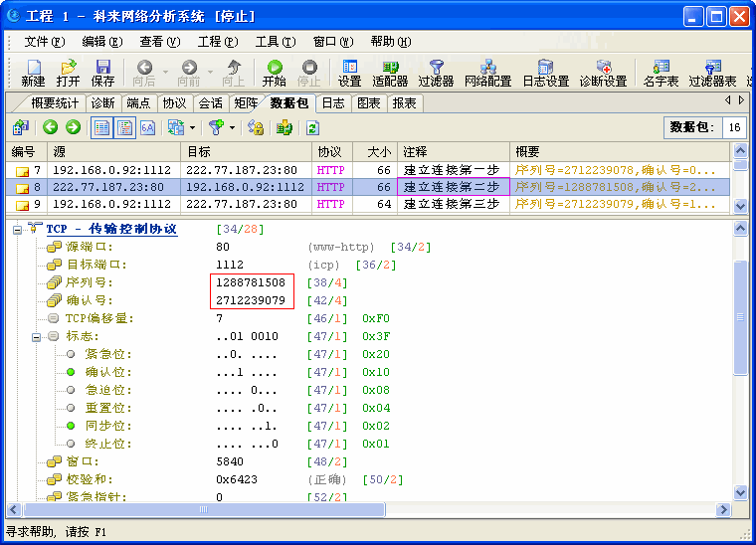Viewport: 756px width, 545px height.
Task: Switch to the 概要统计 tab
Action: click(x=55, y=103)
